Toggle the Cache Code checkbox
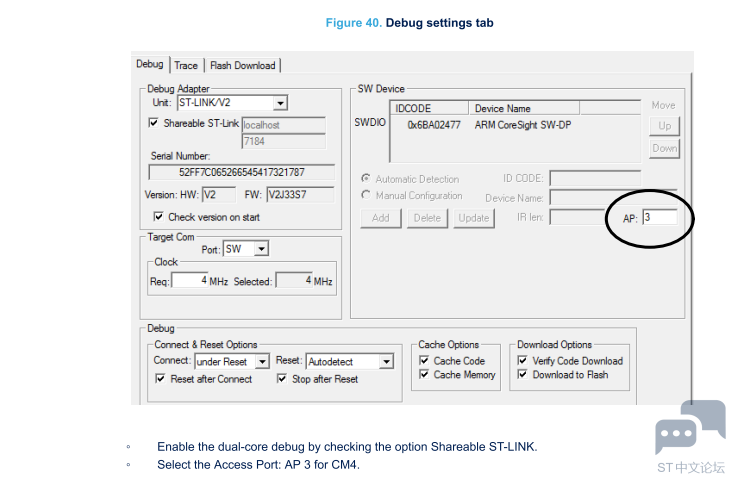This screenshot has width=734, height=483. (424, 360)
